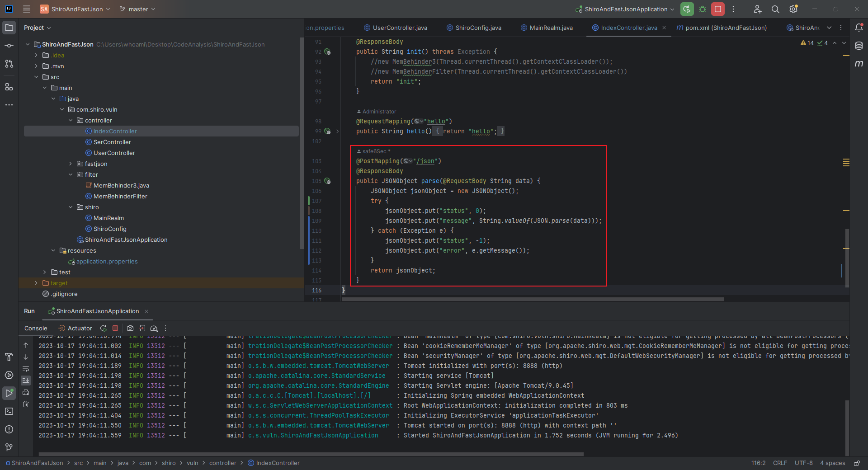Expand the .idea folder

36,55
